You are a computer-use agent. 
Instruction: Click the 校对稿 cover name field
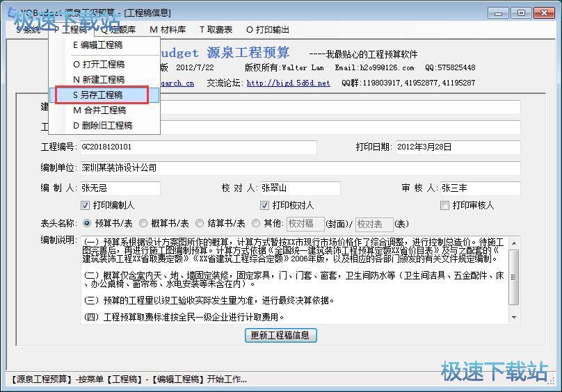(x=305, y=224)
